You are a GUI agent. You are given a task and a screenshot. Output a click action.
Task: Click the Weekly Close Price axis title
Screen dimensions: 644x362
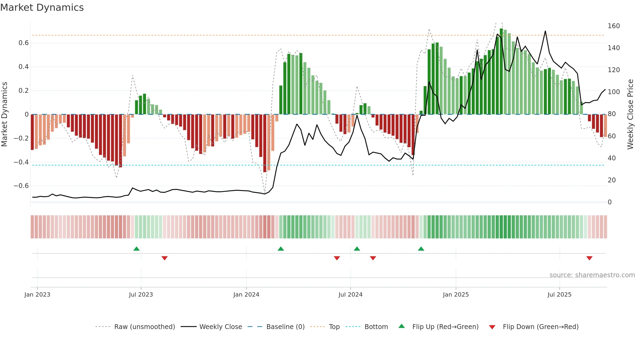click(630, 114)
